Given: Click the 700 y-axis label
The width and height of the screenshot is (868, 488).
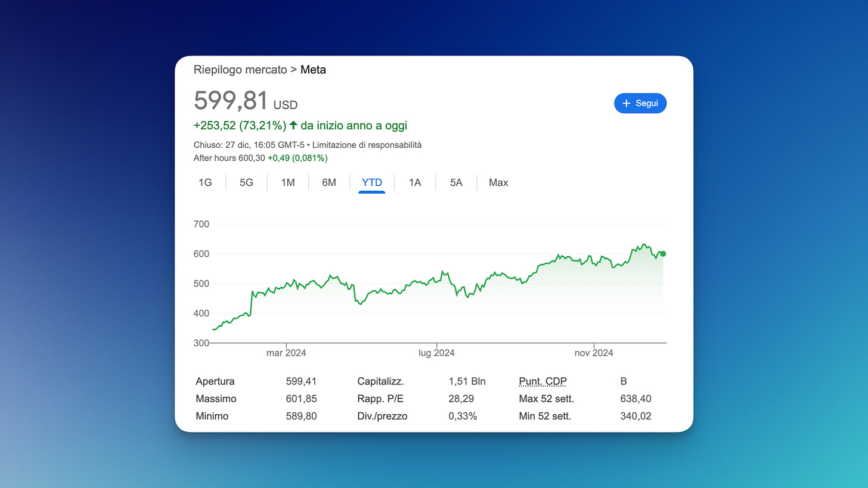Looking at the screenshot, I should point(201,224).
